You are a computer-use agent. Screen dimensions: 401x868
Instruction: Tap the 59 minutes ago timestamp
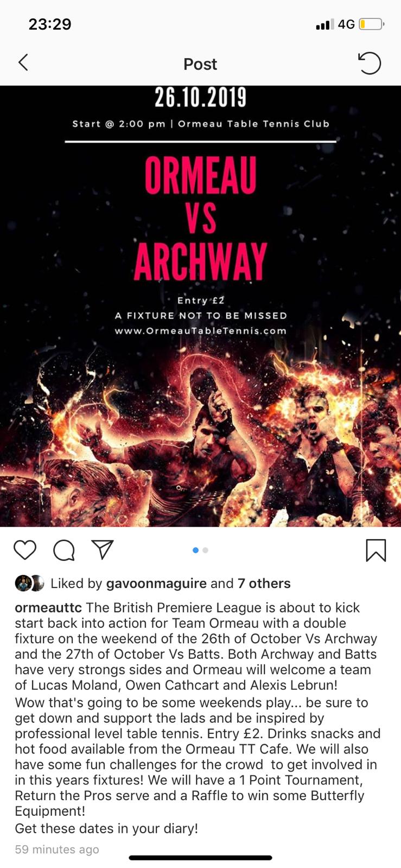point(57,850)
